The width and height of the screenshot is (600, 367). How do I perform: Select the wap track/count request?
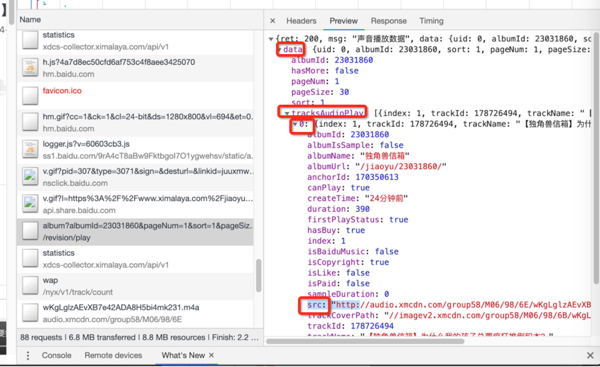coord(135,286)
